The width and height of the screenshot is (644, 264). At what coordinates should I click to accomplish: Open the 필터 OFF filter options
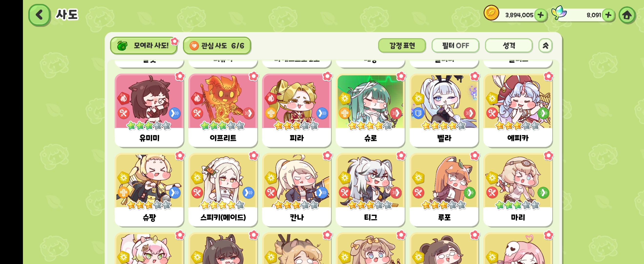point(455,45)
